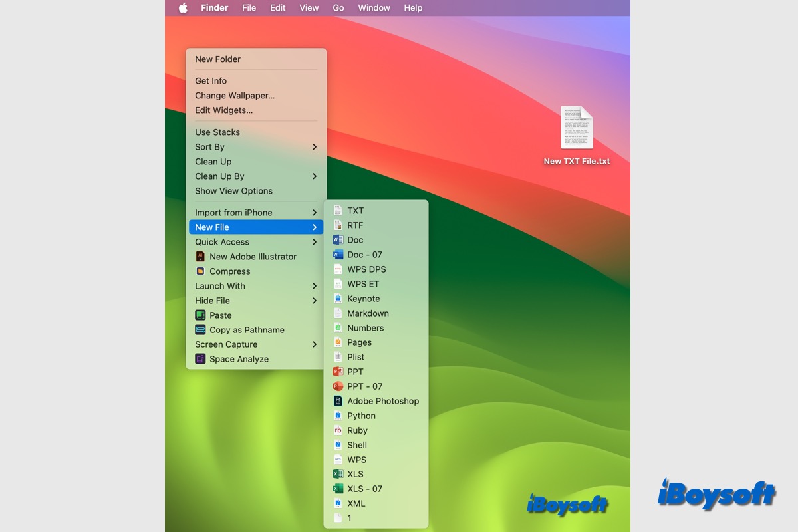This screenshot has height=532, width=798.
Task: Create a new Keynote file
Action: tap(362, 298)
